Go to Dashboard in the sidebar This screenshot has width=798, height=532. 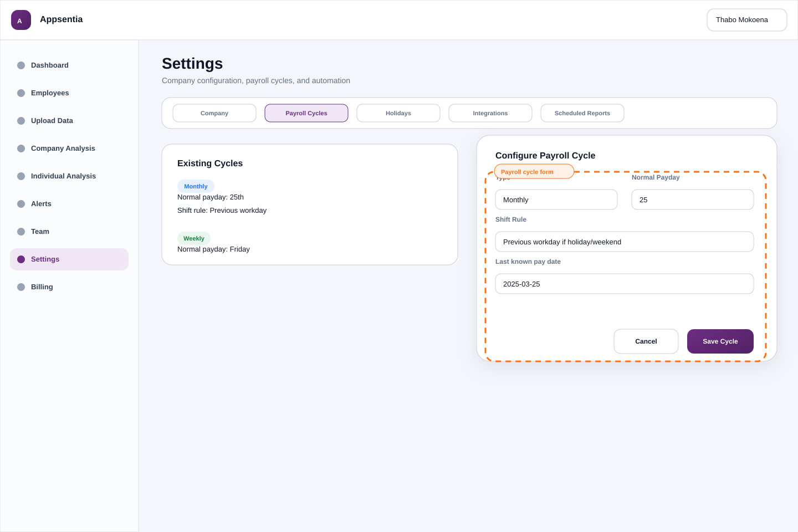click(69, 65)
